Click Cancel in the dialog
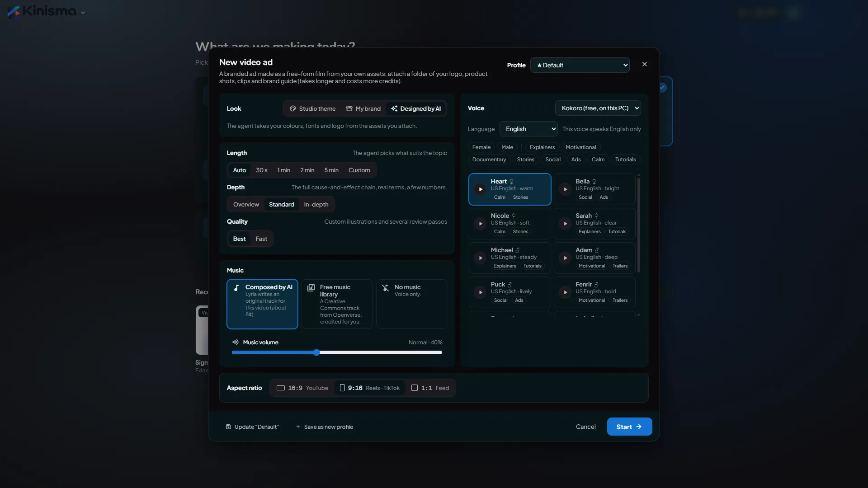This screenshot has height=488, width=868. tap(586, 427)
